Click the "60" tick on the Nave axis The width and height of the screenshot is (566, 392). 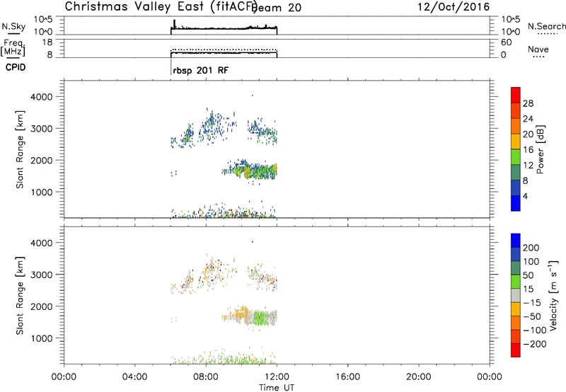coord(506,42)
